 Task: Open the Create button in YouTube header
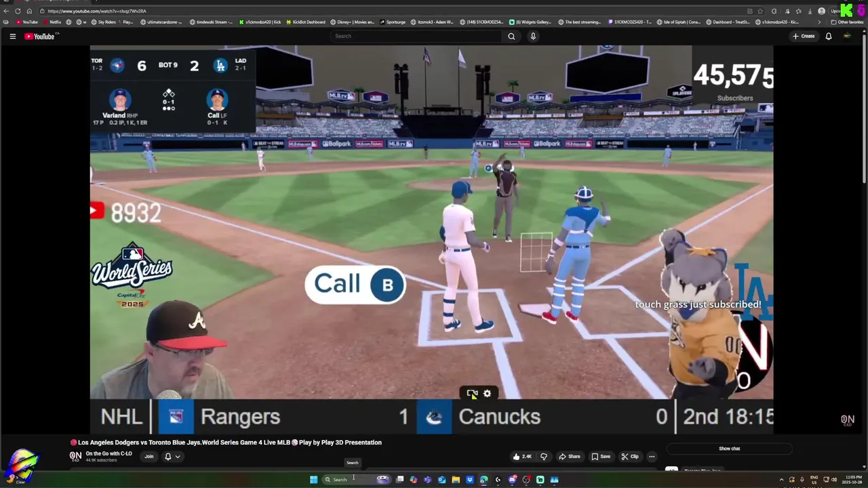(x=804, y=36)
